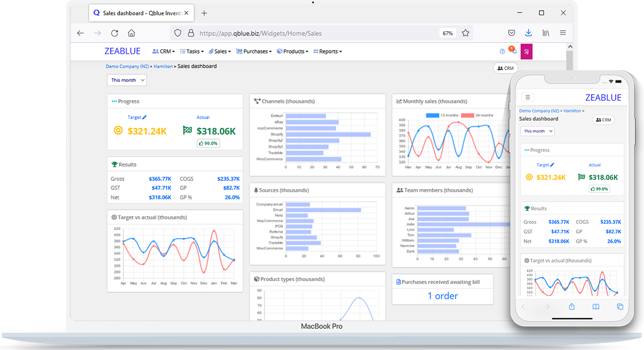Tap the phone bookmarks book icon

click(x=596, y=307)
